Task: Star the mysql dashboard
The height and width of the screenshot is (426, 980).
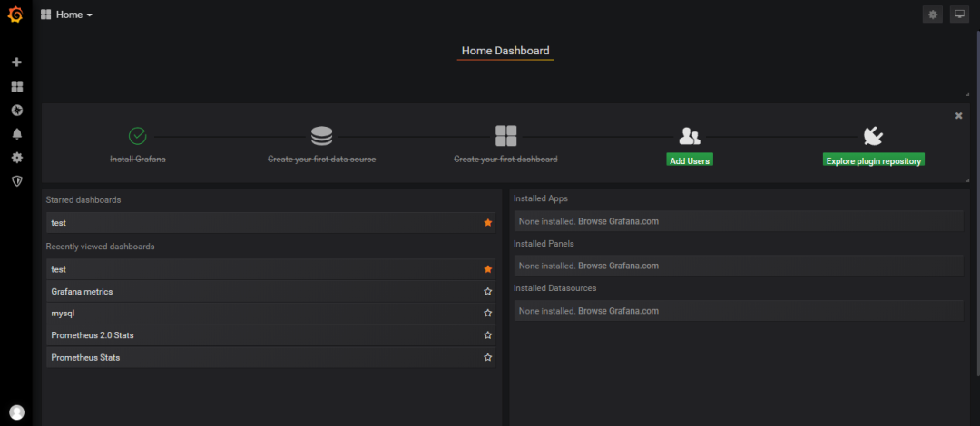Action: tap(487, 313)
